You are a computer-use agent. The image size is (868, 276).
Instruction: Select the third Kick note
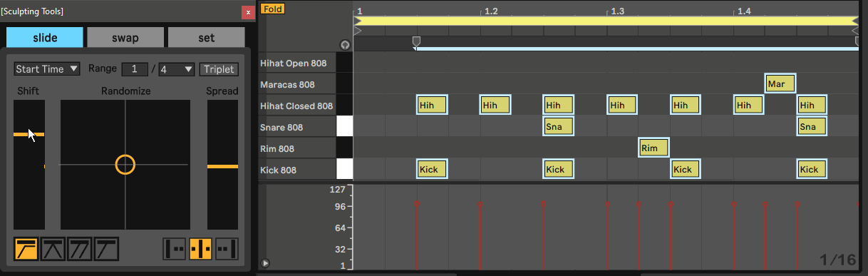(x=685, y=170)
